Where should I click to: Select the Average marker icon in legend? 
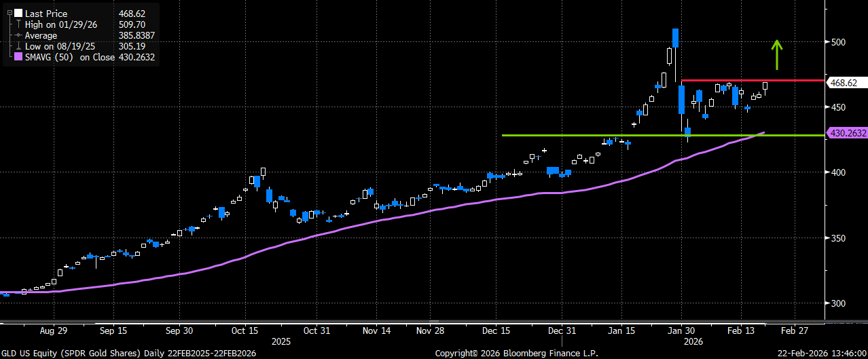click(18, 35)
